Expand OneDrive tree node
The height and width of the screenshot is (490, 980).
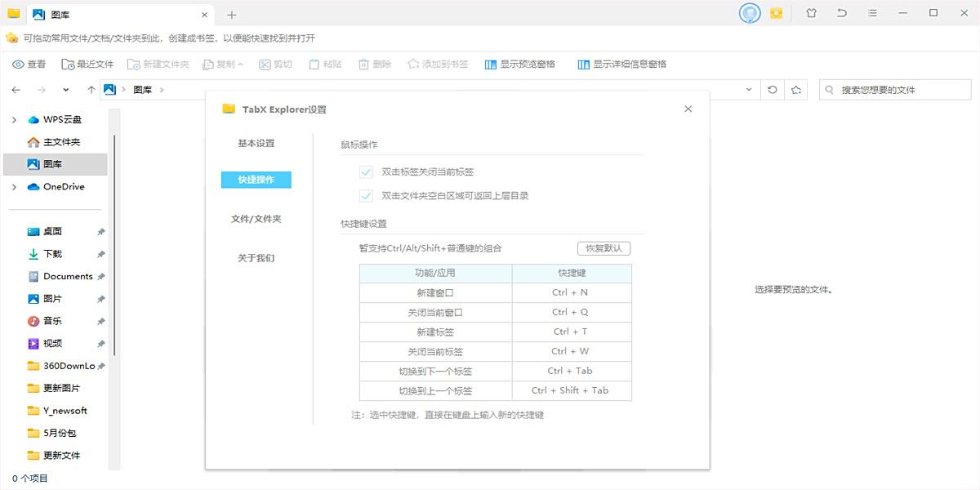[x=14, y=187]
